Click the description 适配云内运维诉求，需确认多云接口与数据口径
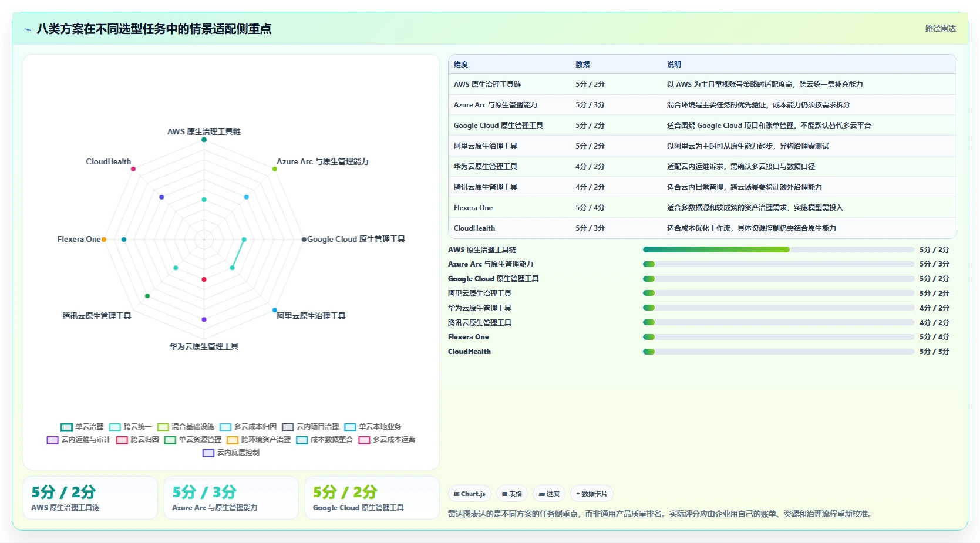 (x=741, y=167)
